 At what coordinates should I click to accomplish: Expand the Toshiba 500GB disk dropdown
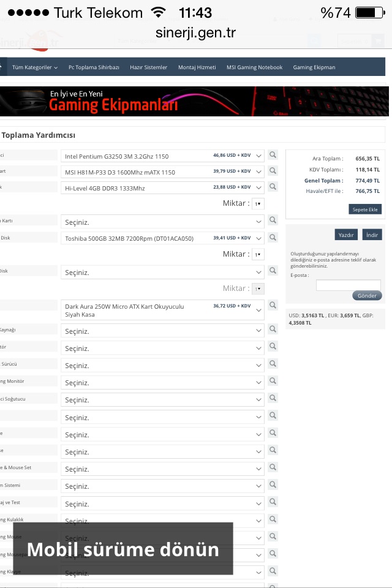pyautogui.click(x=162, y=238)
